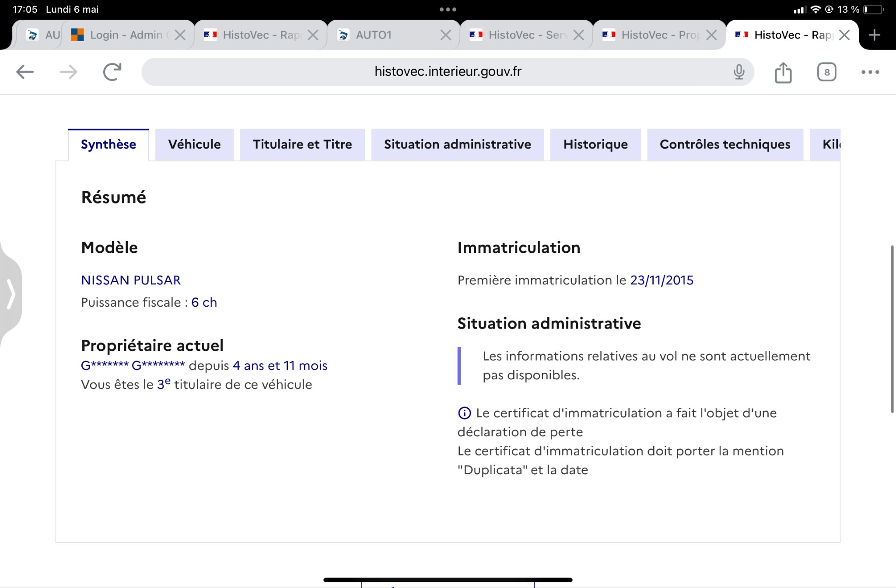This screenshot has width=896, height=588.
Task: Close the second HistoVec - Rap tab
Action: [313, 35]
